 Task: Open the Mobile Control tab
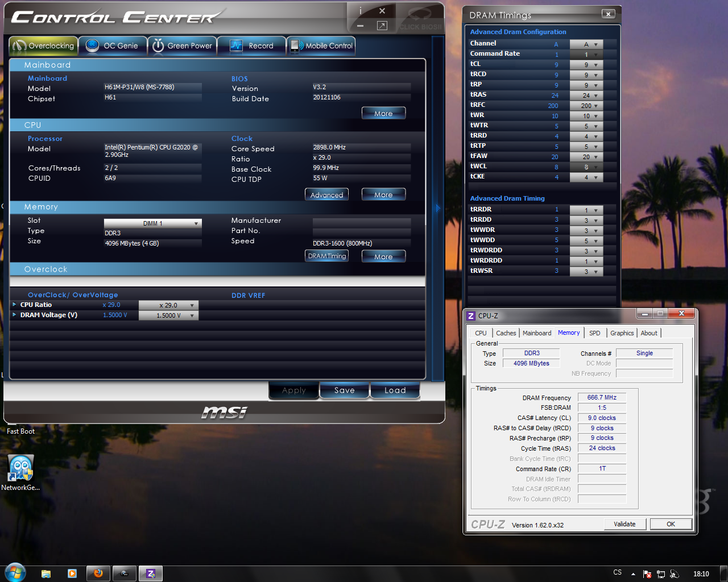tap(321, 45)
